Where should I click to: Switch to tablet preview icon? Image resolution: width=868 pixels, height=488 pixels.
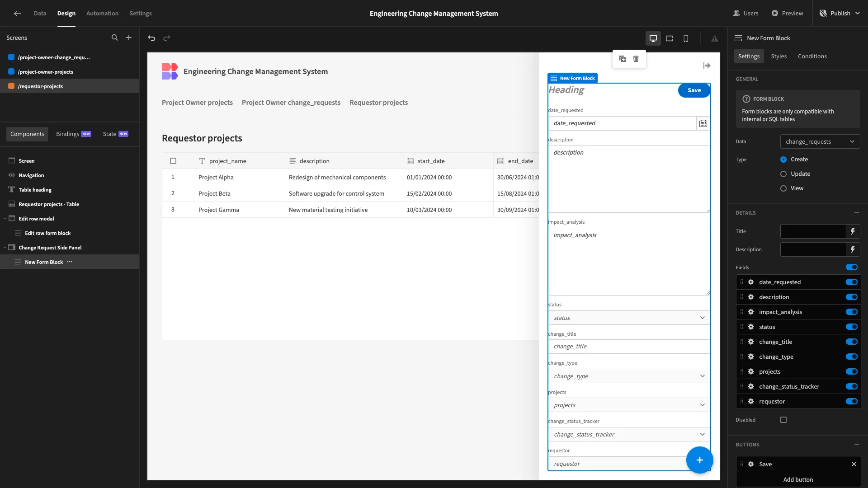(670, 38)
